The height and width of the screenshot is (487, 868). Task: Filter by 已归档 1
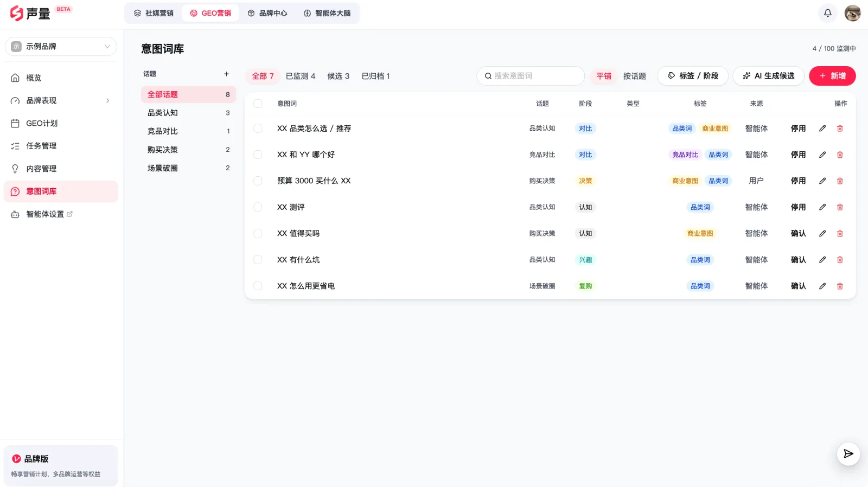coord(375,76)
